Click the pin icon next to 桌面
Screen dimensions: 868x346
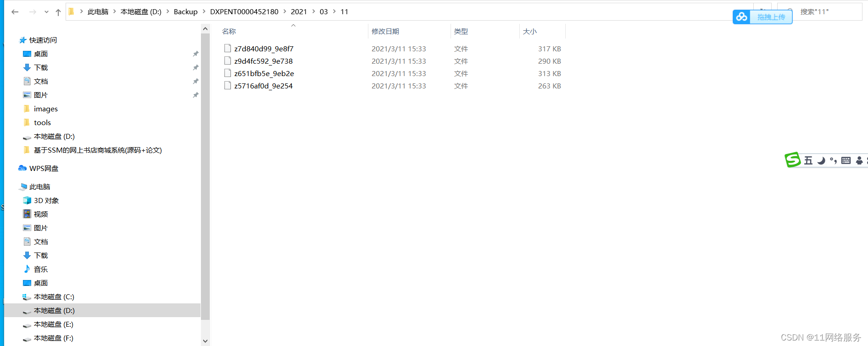(x=195, y=54)
